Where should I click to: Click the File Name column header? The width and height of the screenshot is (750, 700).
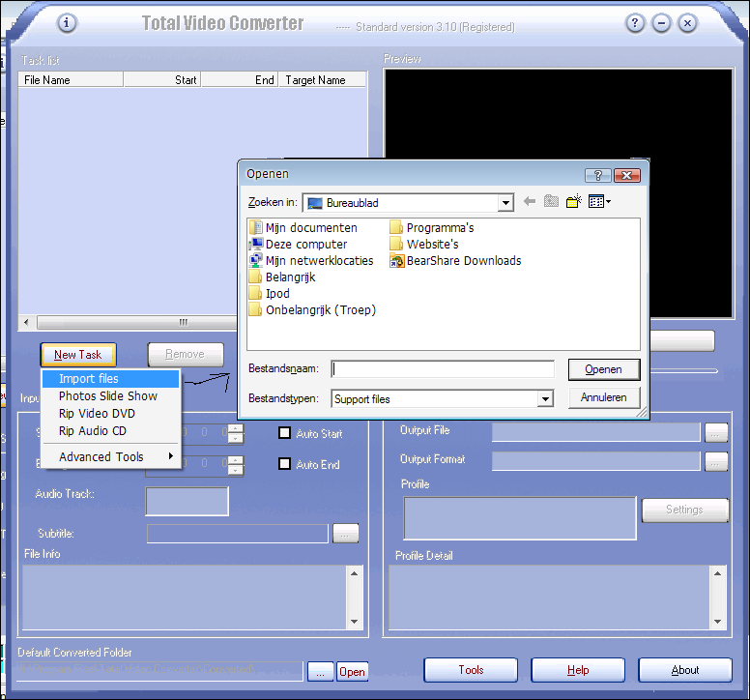pyautogui.click(x=71, y=80)
